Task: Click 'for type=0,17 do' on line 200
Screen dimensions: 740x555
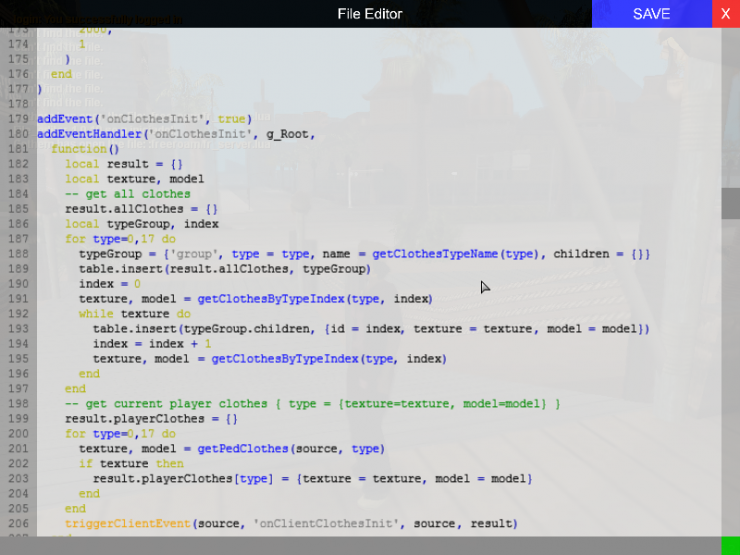Action: point(120,434)
